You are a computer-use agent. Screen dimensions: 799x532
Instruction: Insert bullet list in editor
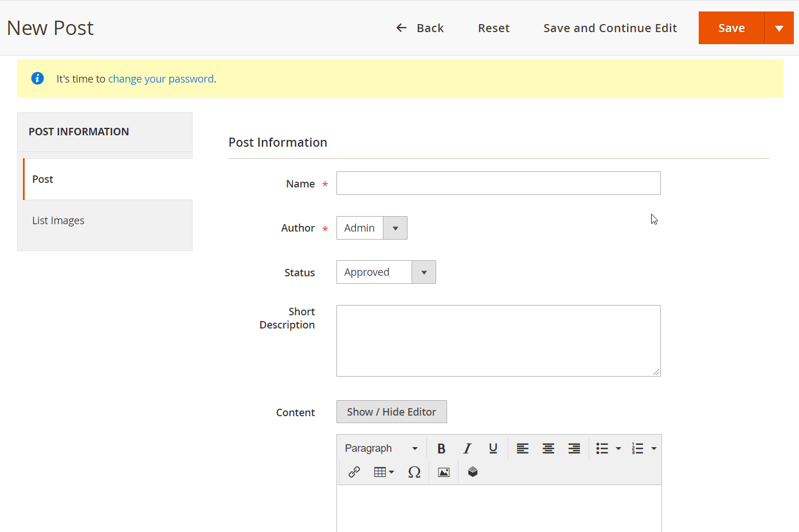point(602,448)
